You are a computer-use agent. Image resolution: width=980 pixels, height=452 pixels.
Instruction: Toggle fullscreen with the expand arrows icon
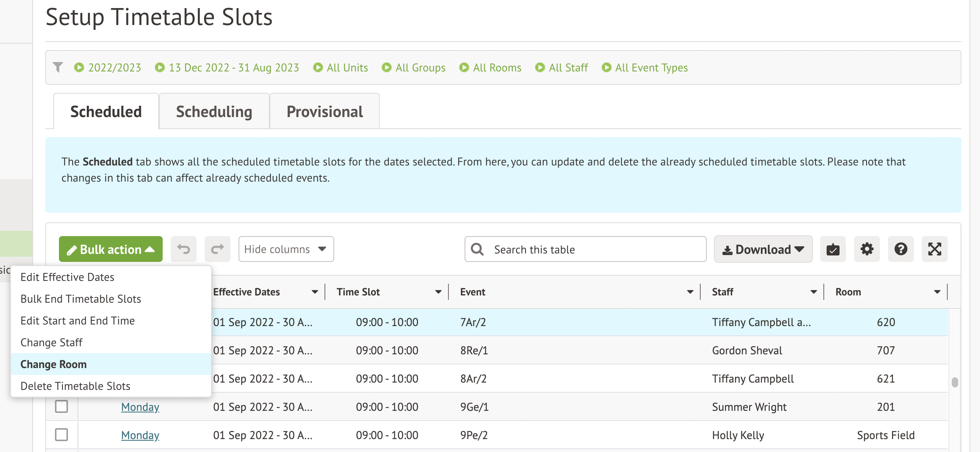[934, 249]
